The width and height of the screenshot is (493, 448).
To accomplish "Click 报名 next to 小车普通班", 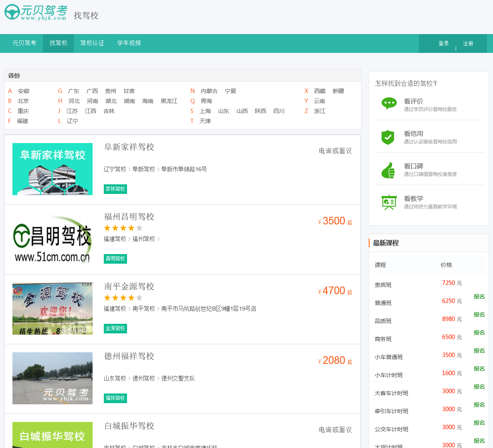I will [x=479, y=351].
